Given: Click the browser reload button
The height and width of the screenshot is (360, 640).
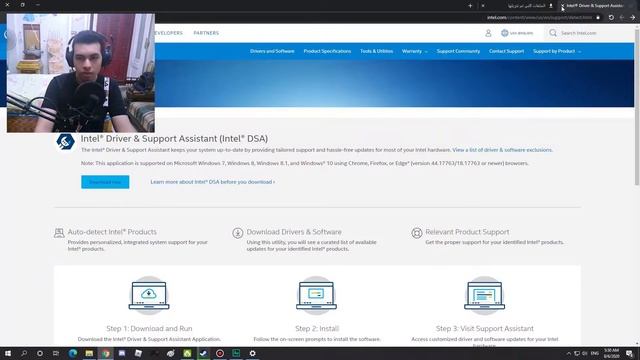Looking at the screenshot, I should (611, 18).
